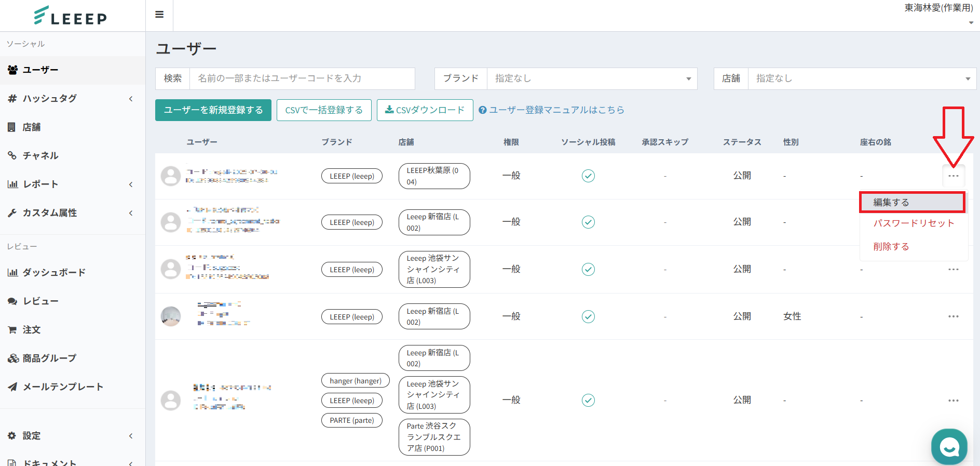Go to レビュー section in sidebar
The image size is (980, 466).
coord(40,301)
